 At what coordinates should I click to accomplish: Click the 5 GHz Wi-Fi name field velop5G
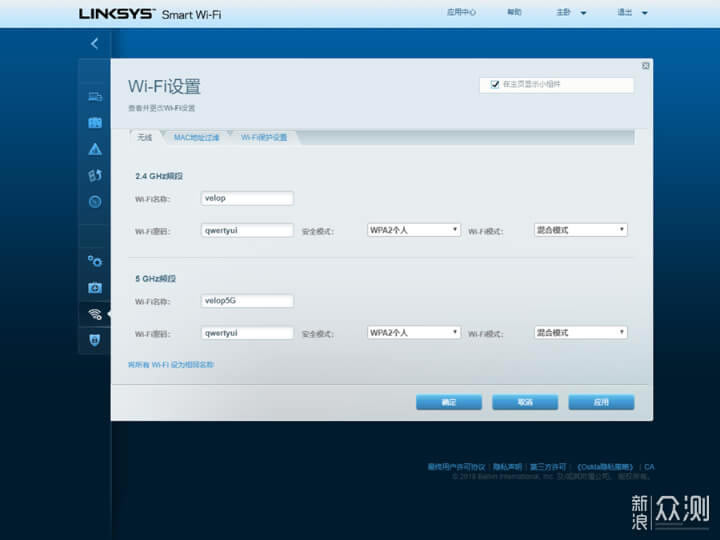point(247,301)
